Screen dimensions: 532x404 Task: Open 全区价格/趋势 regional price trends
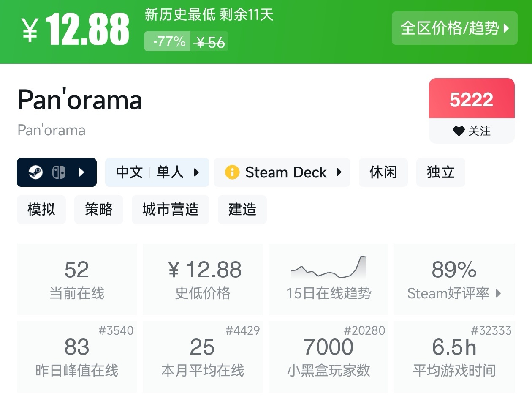click(454, 28)
